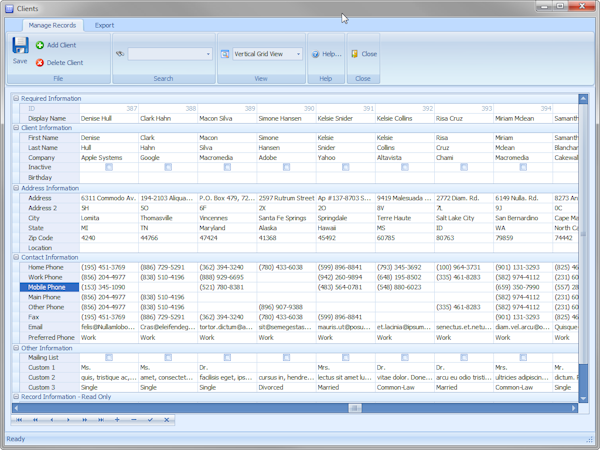Image resolution: width=600 pixels, height=450 pixels.
Task: Click the horizontal scrollbar right arrow
Action: click(574, 408)
